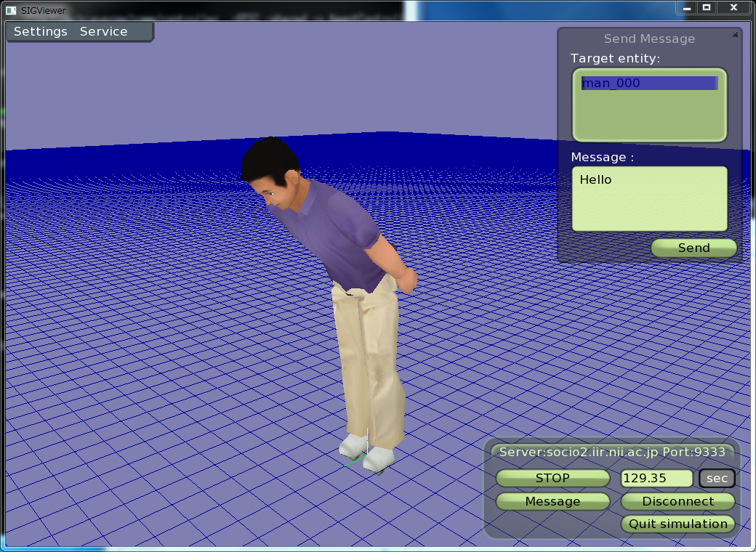The image size is (756, 552).
Task: Disconnect from the server
Action: [x=677, y=501]
